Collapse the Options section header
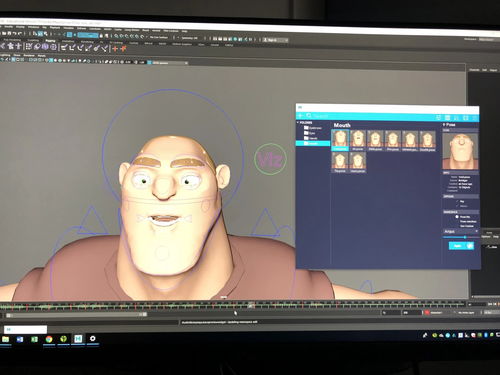This screenshot has width=500, height=375. (461, 196)
